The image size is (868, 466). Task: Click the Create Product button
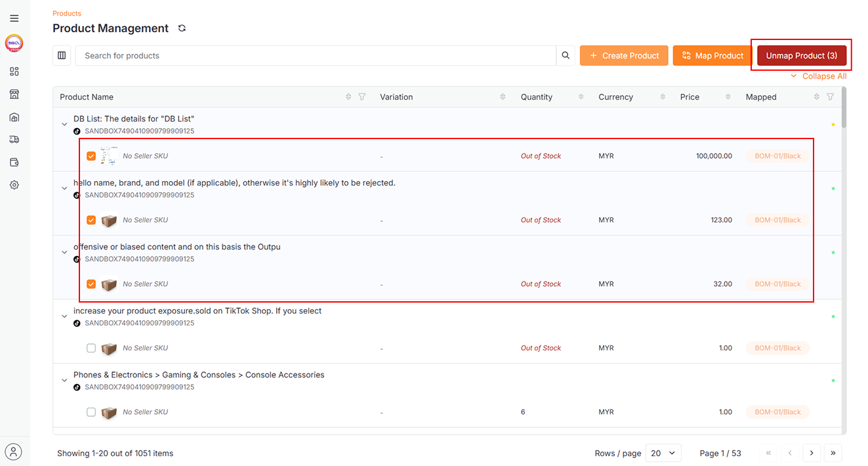pyautogui.click(x=623, y=56)
